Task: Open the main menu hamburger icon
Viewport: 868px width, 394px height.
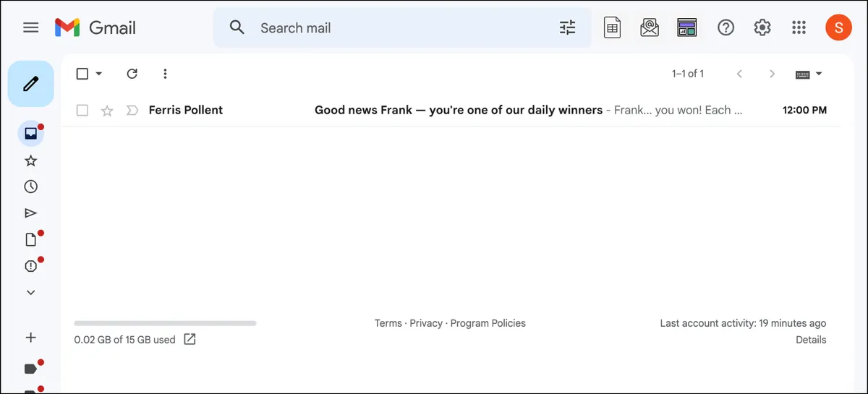Action: click(30, 27)
